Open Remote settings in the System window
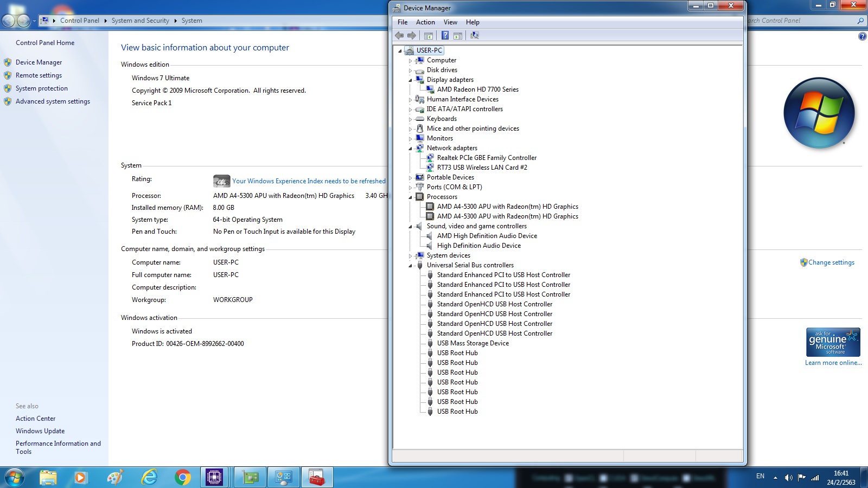This screenshot has height=488, width=868. coord(39,75)
